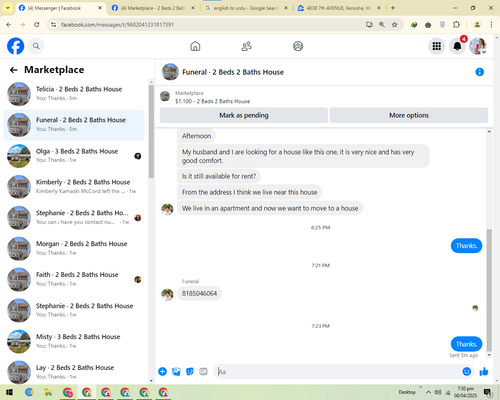Click the taskbar clock
Image resolution: width=500 pixels, height=400 pixels.
point(465,392)
